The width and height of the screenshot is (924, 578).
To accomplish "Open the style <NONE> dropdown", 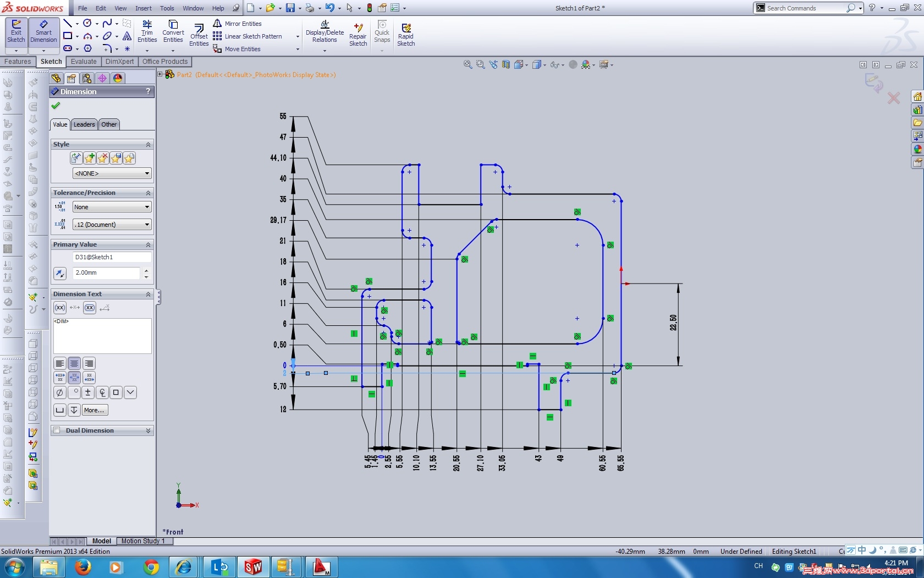I will [112, 173].
